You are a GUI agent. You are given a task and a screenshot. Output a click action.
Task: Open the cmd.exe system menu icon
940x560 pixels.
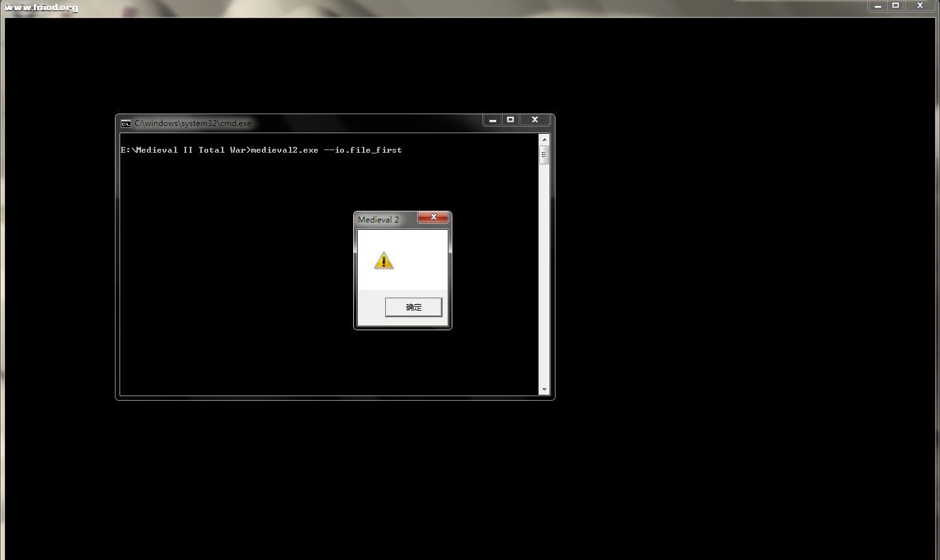click(125, 123)
